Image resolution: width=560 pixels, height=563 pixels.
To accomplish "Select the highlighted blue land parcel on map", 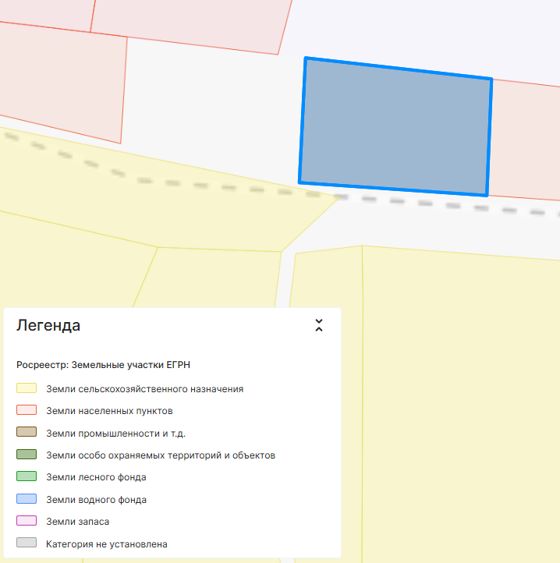I will [395, 126].
